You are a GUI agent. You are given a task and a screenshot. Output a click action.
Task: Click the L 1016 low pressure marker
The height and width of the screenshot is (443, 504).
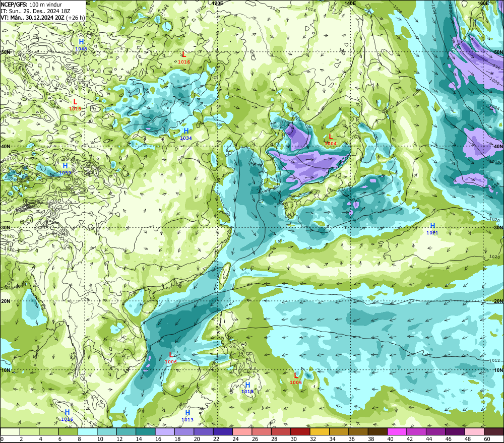pos(184,58)
